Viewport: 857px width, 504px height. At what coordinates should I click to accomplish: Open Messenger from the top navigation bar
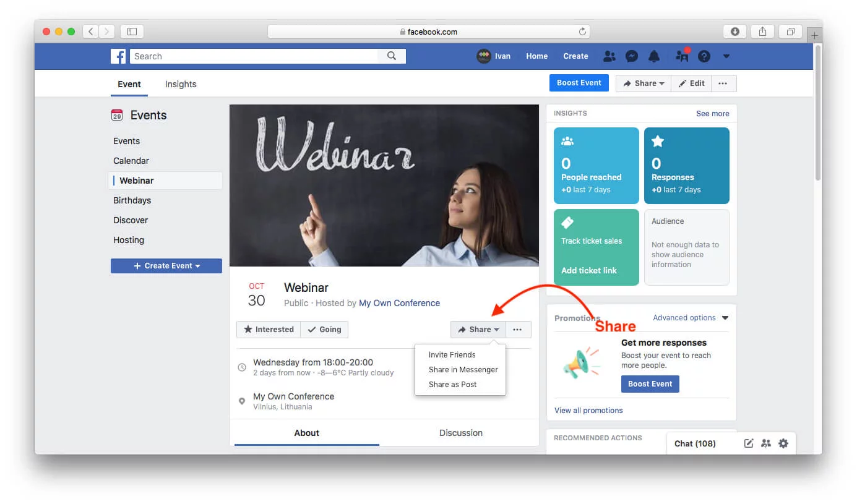631,56
